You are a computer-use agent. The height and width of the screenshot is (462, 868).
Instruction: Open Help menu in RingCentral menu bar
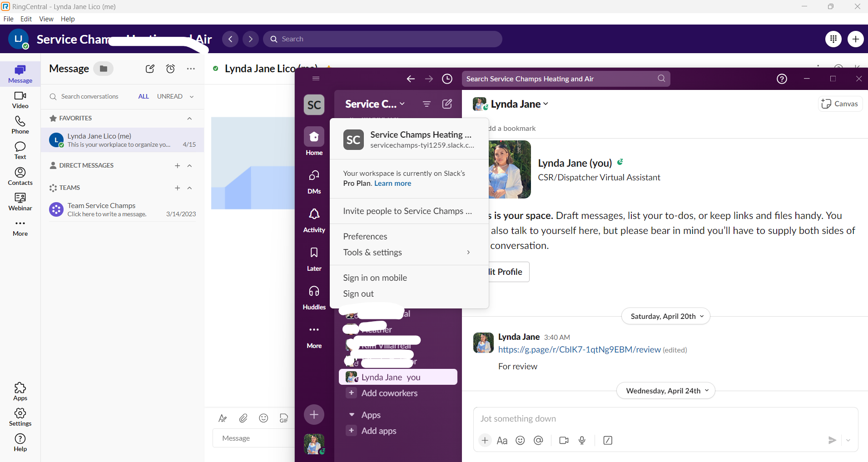point(68,19)
